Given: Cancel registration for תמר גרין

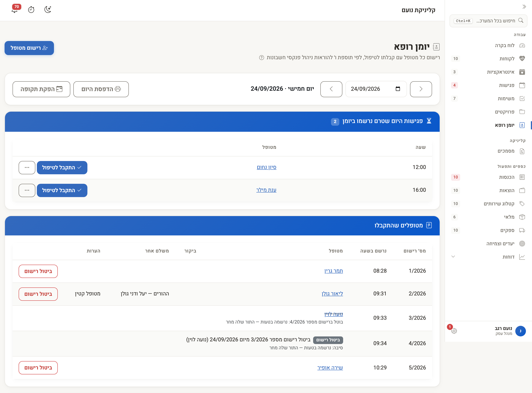Looking at the screenshot, I should 38,271.
